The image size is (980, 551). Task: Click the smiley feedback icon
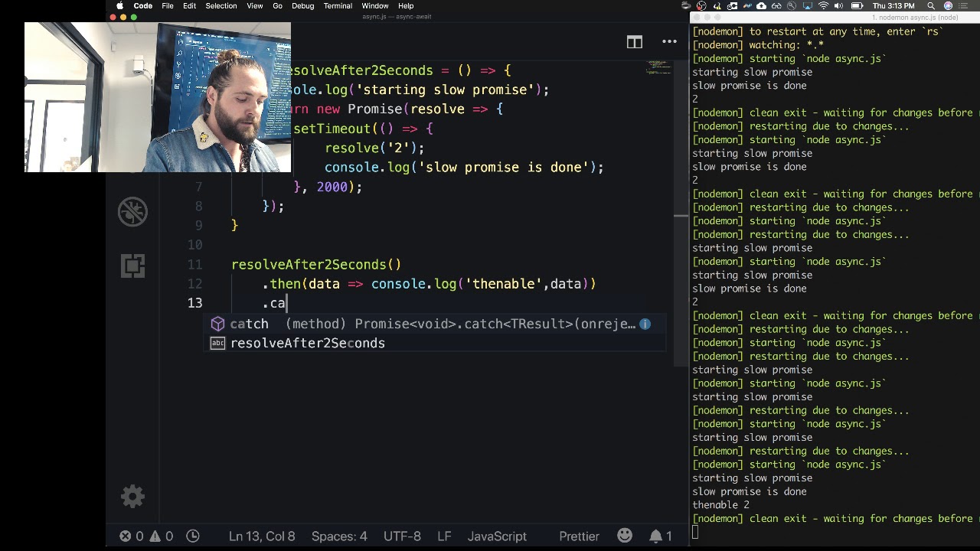(625, 536)
